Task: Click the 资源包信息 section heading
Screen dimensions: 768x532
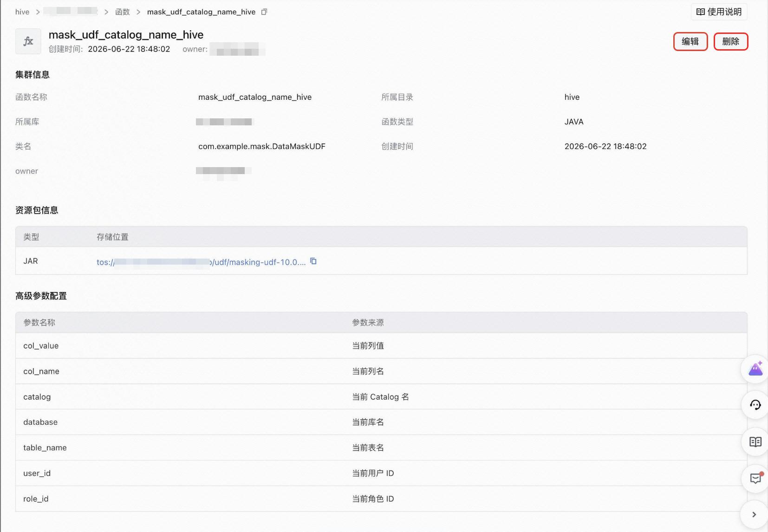Action: [37, 210]
